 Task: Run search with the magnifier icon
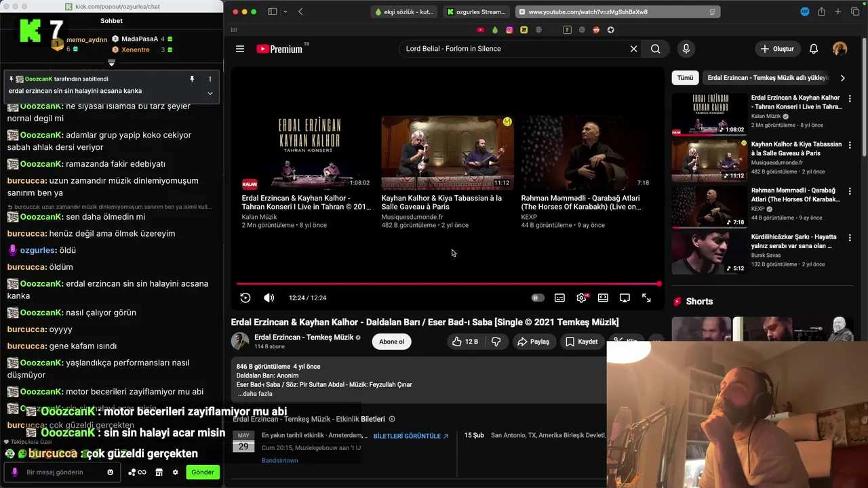pos(655,49)
